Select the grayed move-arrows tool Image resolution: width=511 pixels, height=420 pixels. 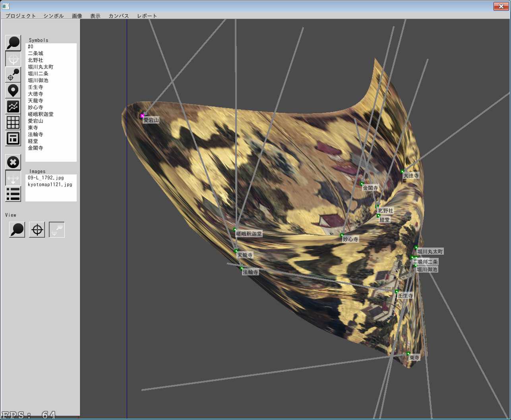[x=13, y=178]
